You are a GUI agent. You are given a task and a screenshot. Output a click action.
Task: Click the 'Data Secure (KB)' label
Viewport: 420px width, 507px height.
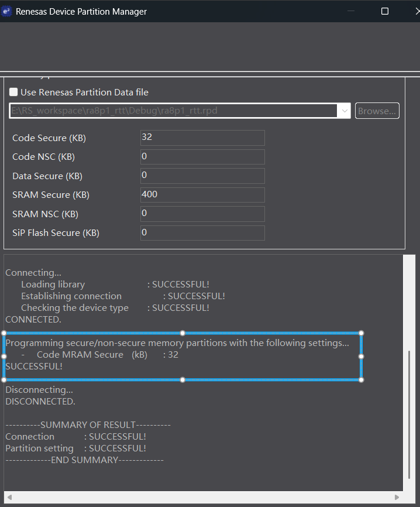tap(47, 176)
